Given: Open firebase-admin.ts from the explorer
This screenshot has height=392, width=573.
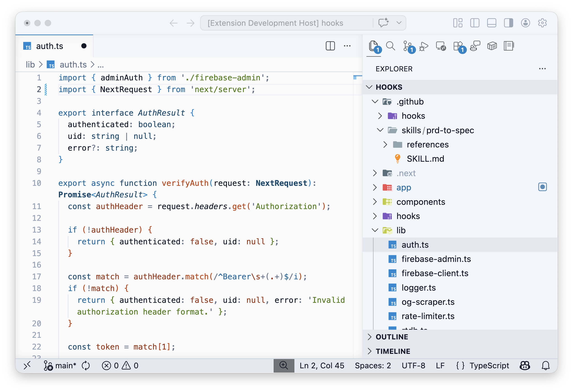Looking at the screenshot, I should [x=436, y=259].
